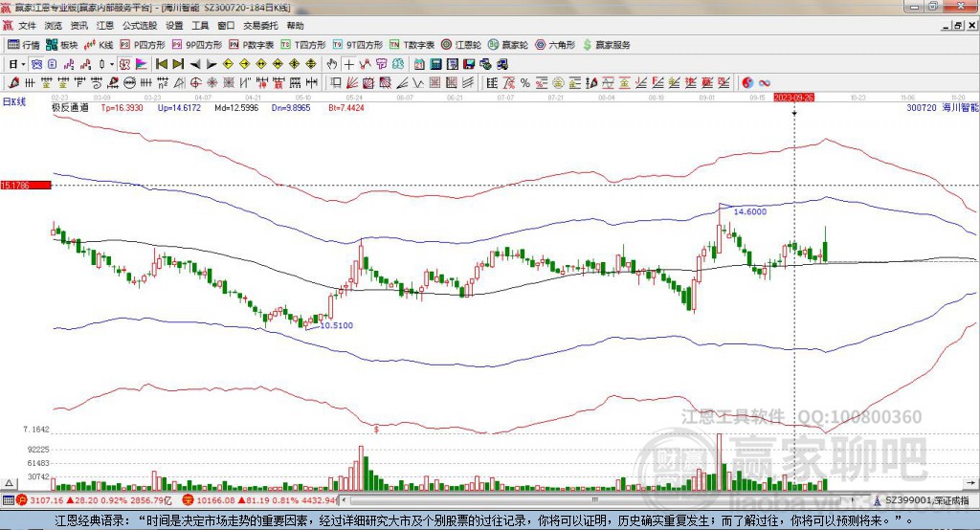The image size is (980, 530).
Task: Click the 14.6000 high price label
Action: (x=750, y=211)
